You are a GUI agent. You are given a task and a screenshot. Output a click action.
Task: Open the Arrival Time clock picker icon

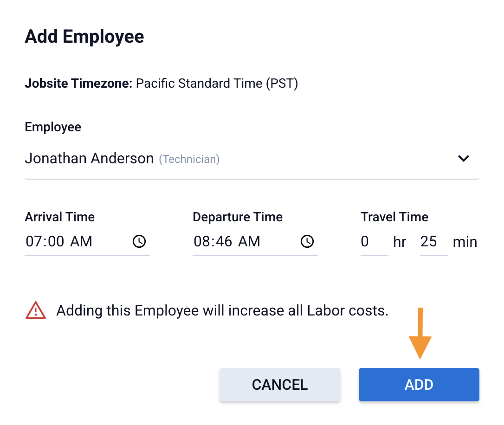[x=139, y=241]
